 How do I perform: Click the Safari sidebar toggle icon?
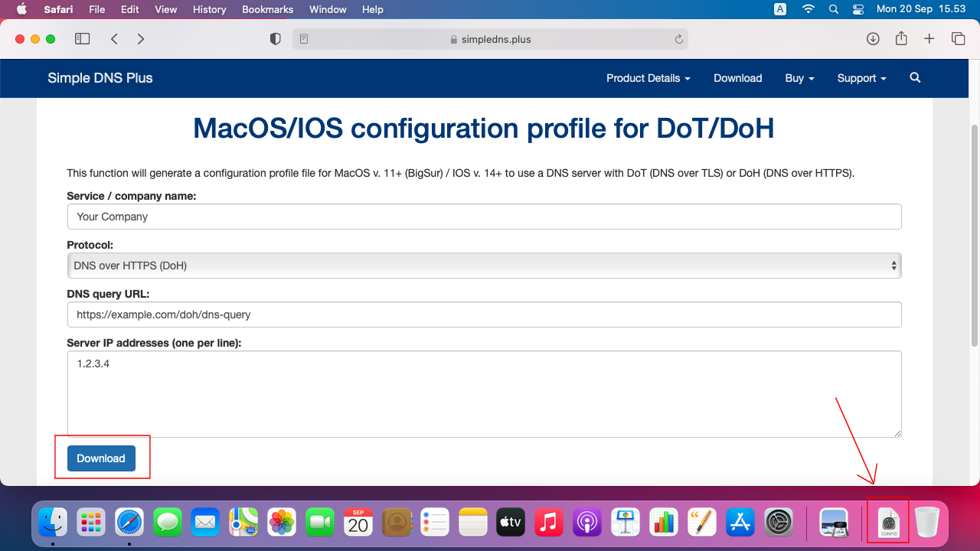[x=82, y=39]
